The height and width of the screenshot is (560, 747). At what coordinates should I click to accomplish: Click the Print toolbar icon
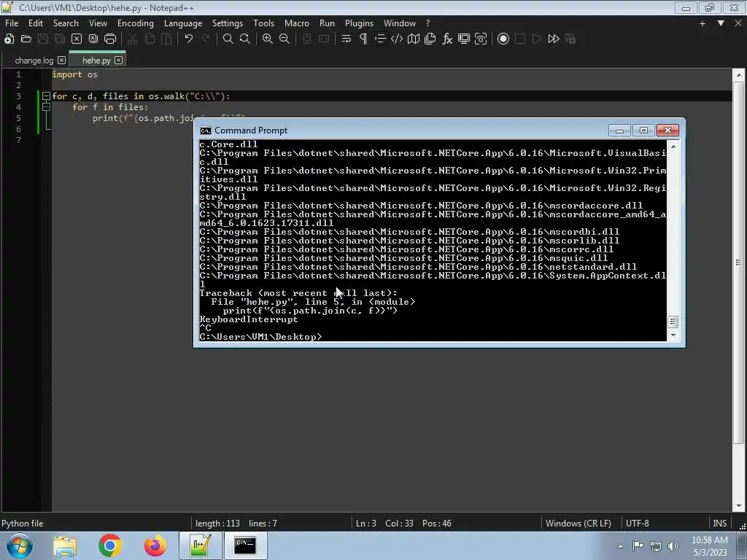click(110, 39)
